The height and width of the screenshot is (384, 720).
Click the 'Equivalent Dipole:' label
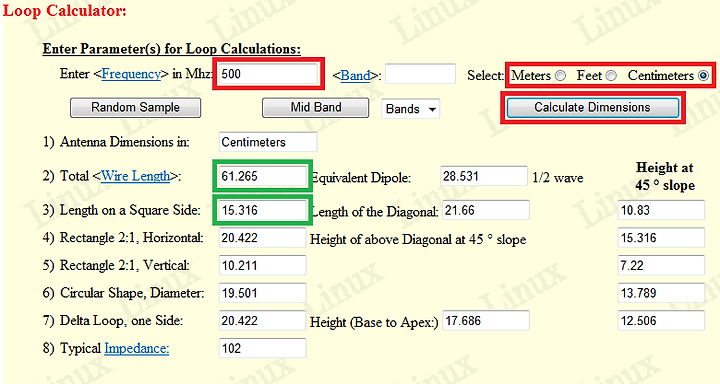coord(361,178)
